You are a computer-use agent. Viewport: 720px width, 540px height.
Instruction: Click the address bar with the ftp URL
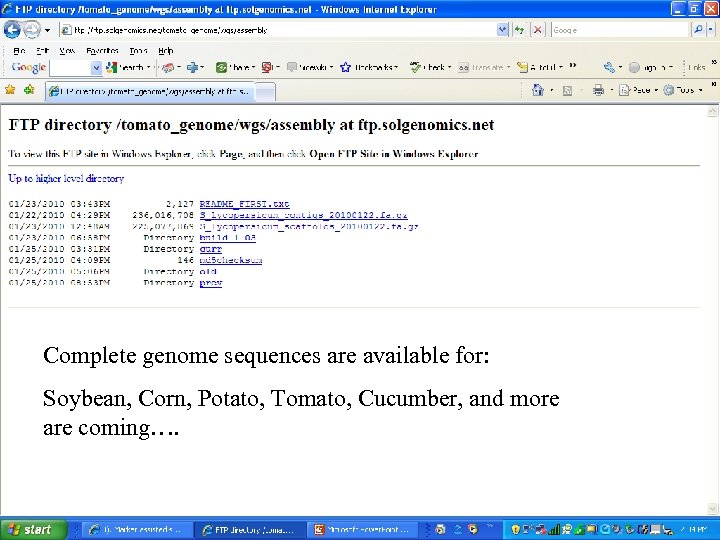coord(278,30)
